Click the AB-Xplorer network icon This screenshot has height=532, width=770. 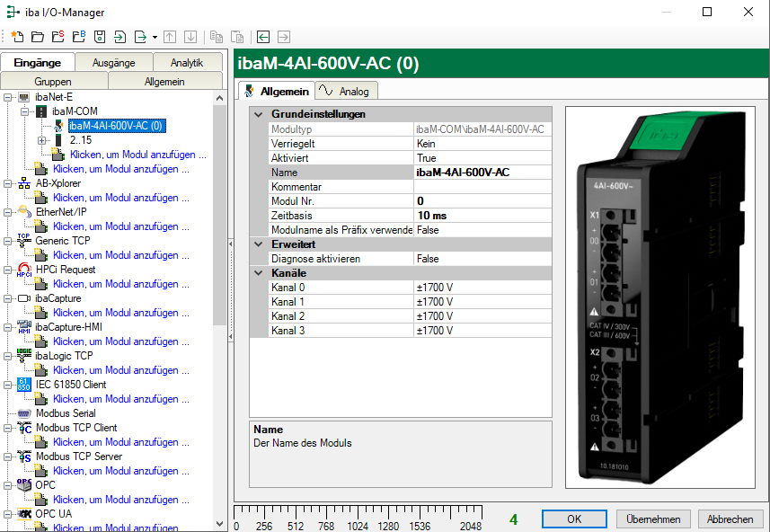coord(24,183)
